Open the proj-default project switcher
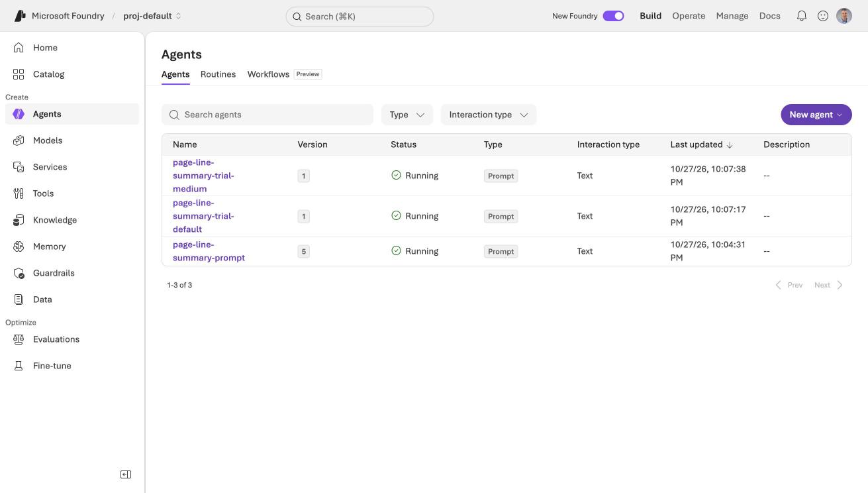868x493 pixels. tap(152, 16)
